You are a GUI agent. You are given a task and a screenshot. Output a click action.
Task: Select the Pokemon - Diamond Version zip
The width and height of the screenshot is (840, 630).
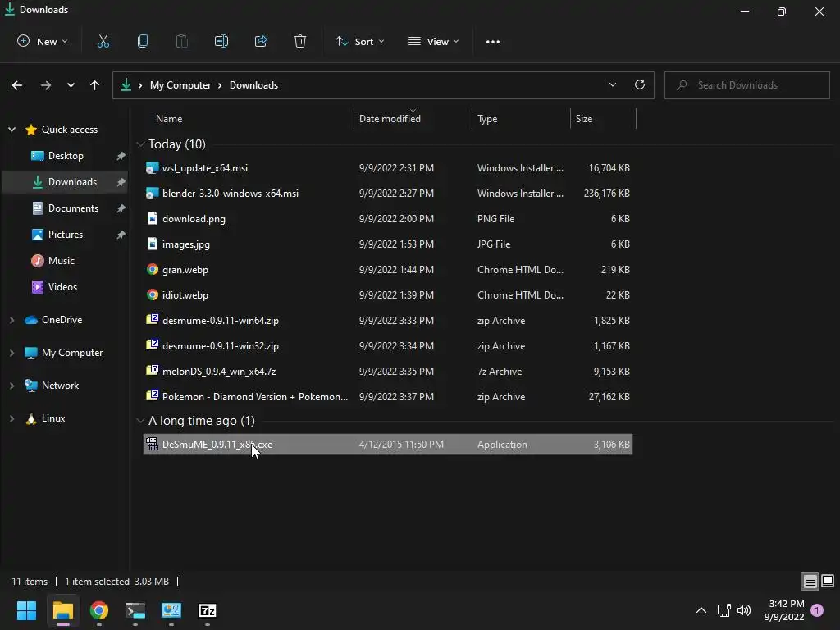[388, 397]
